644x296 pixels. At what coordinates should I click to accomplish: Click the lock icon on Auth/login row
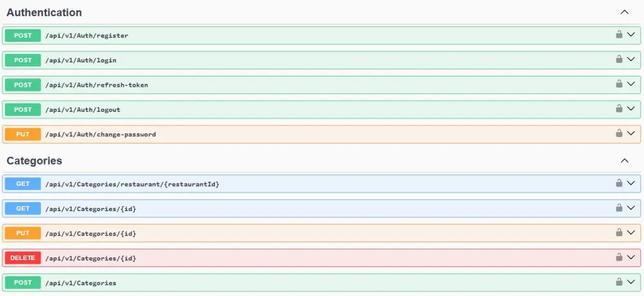[x=619, y=59]
